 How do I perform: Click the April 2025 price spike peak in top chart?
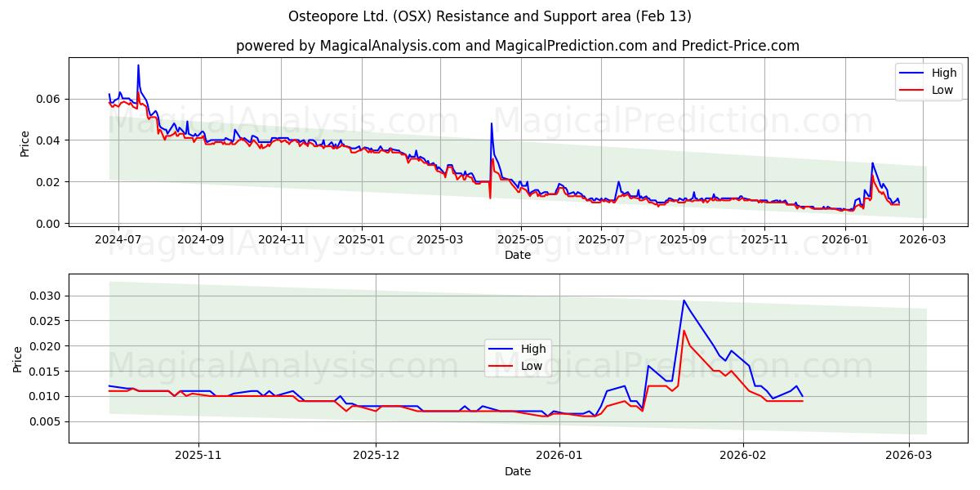pyautogui.click(x=492, y=123)
